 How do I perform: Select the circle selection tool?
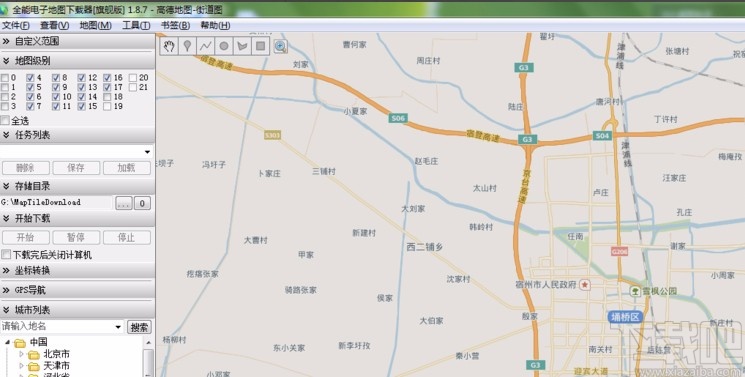click(x=224, y=46)
